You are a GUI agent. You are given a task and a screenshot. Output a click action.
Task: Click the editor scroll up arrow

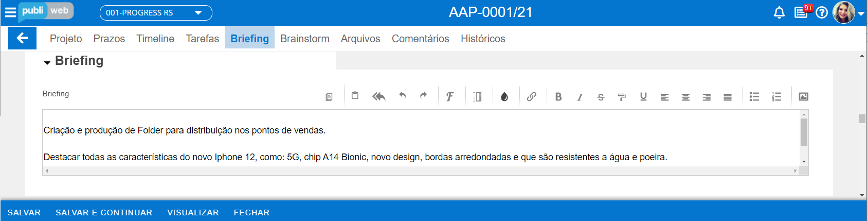(804, 114)
